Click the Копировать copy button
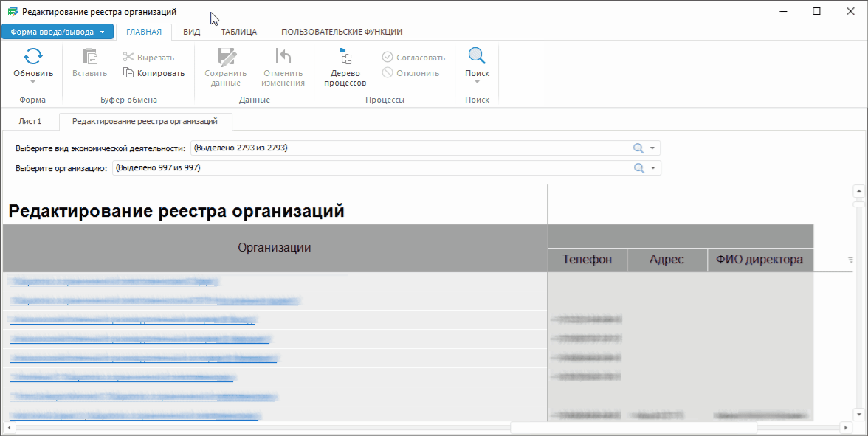Image resolution: width=868 pixels, height=436 pixels. [x=154, y=73]
